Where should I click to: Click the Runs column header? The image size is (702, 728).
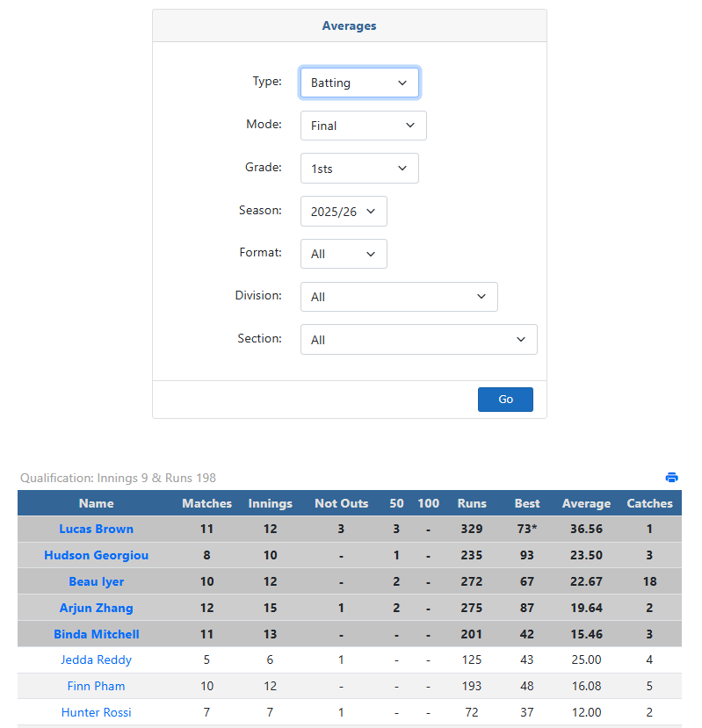(472, 503)
